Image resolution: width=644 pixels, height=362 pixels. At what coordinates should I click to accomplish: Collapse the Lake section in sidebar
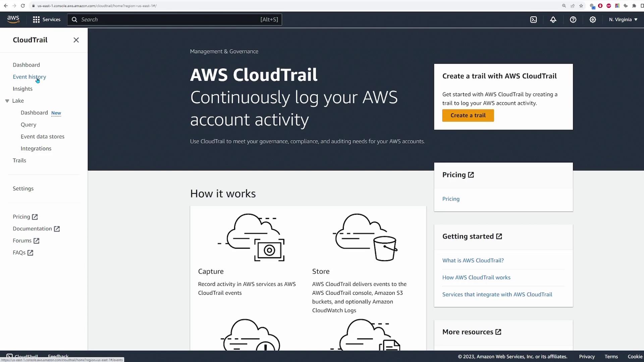coord(7,101)
